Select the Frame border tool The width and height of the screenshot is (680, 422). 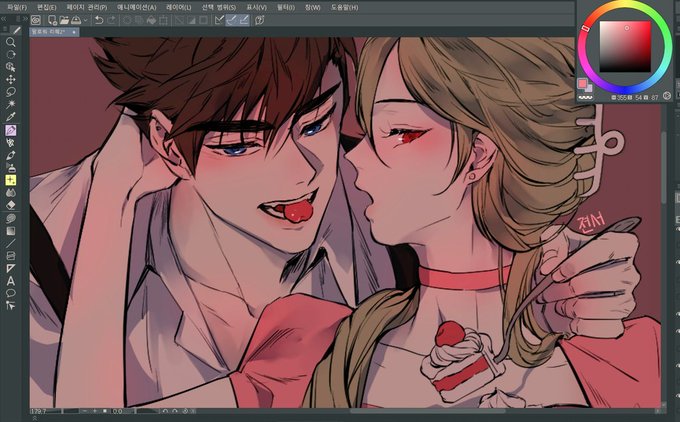[11, 256]
